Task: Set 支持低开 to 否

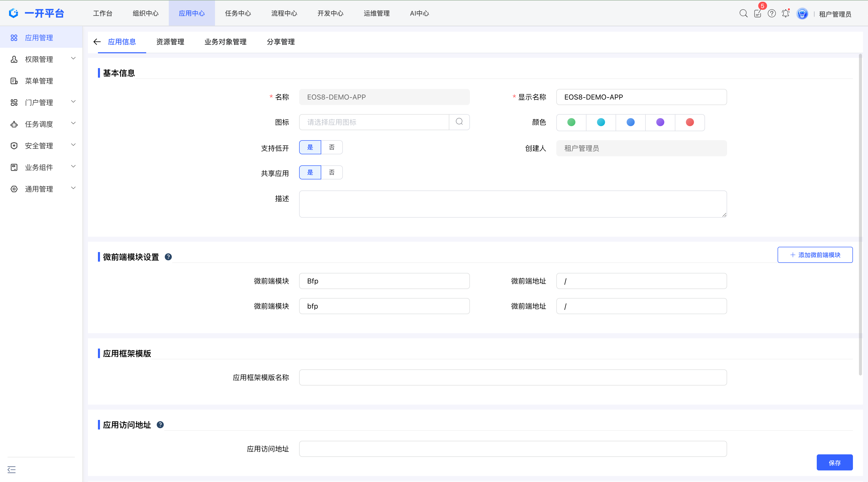Action: tap(332, 147)
